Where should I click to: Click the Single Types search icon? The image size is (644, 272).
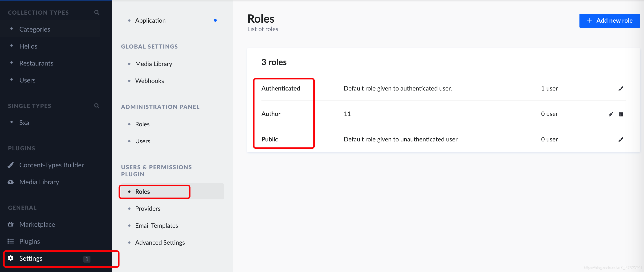[x=97, y=106]
